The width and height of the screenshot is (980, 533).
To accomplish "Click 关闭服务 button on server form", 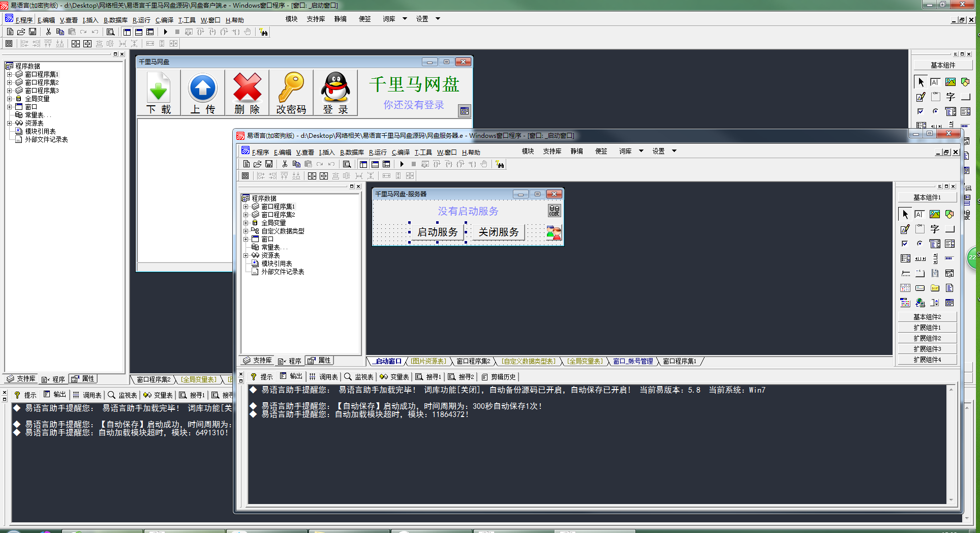I will (498, 232).
